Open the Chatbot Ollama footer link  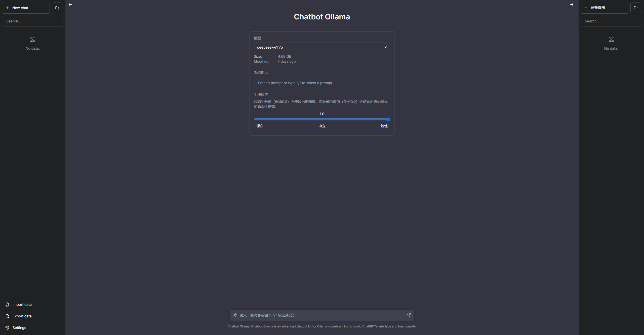238,326
